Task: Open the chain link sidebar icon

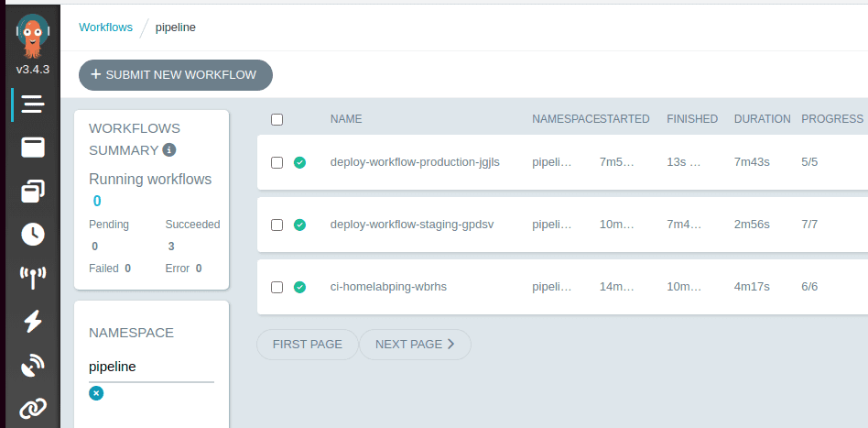Action: [33, 408]
